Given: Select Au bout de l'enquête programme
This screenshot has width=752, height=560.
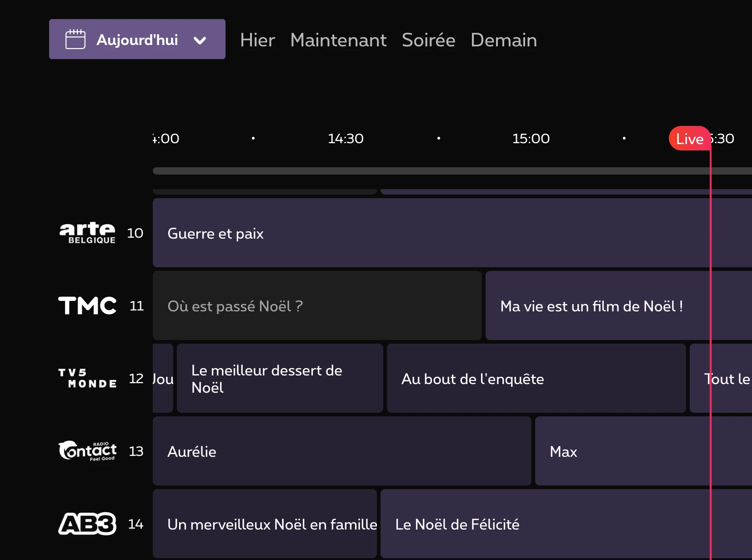Looking at the screenshot, I should pos(536,378).
